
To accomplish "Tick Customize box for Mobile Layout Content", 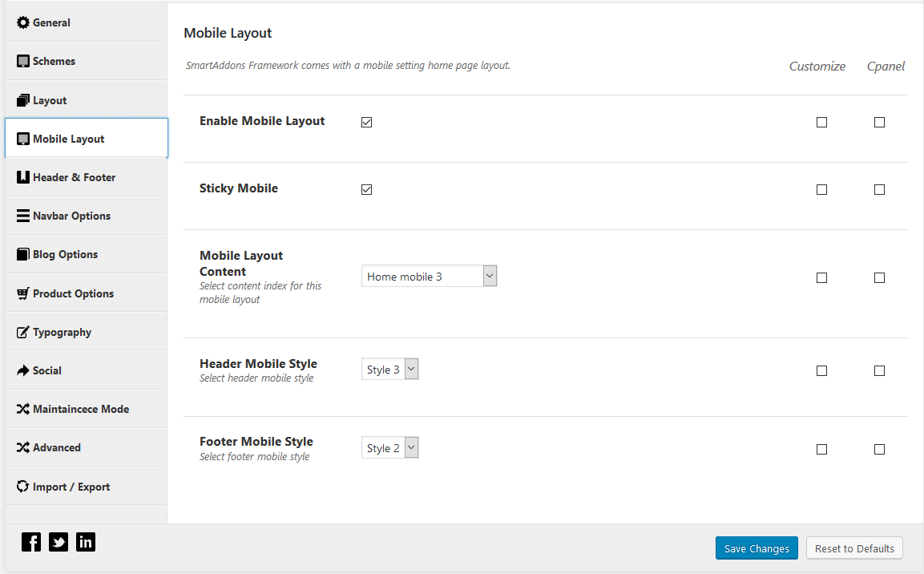I will [821, 277].
